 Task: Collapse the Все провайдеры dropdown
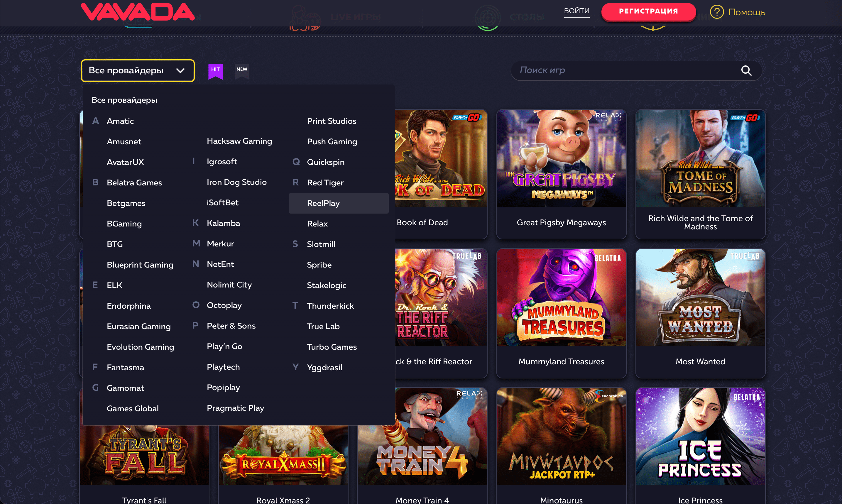pos(138,71)
